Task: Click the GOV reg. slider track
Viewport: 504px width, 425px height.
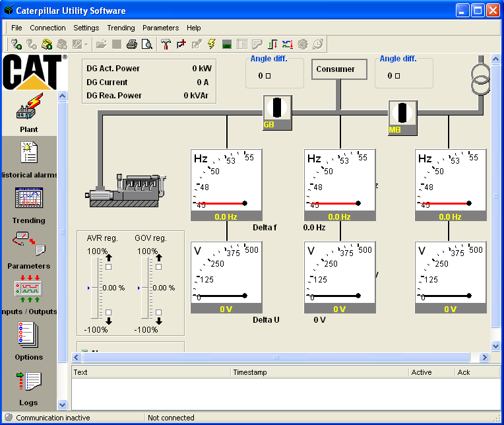Action: point(144,288)
